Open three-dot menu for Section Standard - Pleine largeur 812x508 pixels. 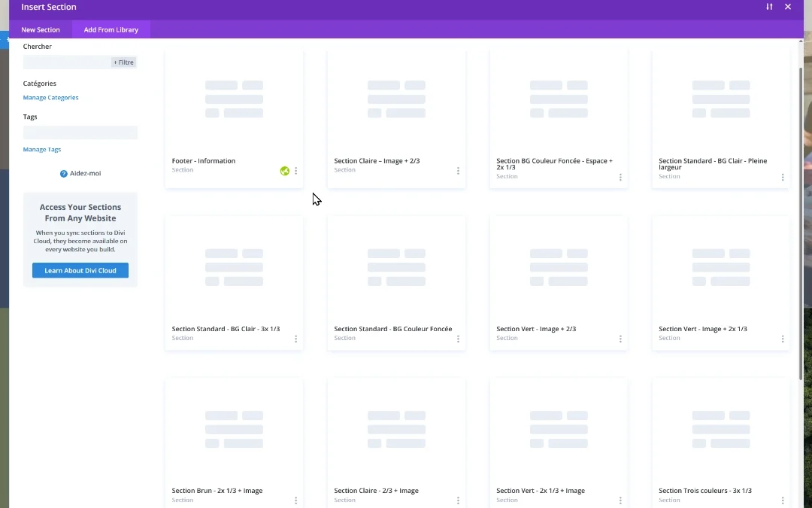(x=783, y=178)
